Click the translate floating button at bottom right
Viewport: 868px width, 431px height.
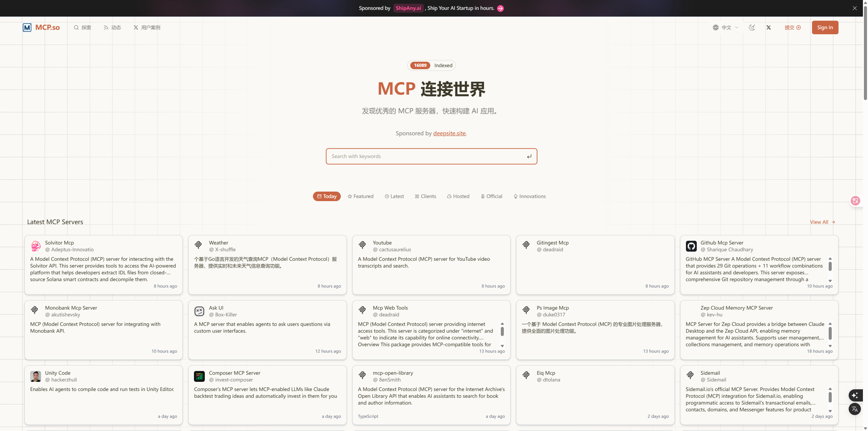point(855,409)
